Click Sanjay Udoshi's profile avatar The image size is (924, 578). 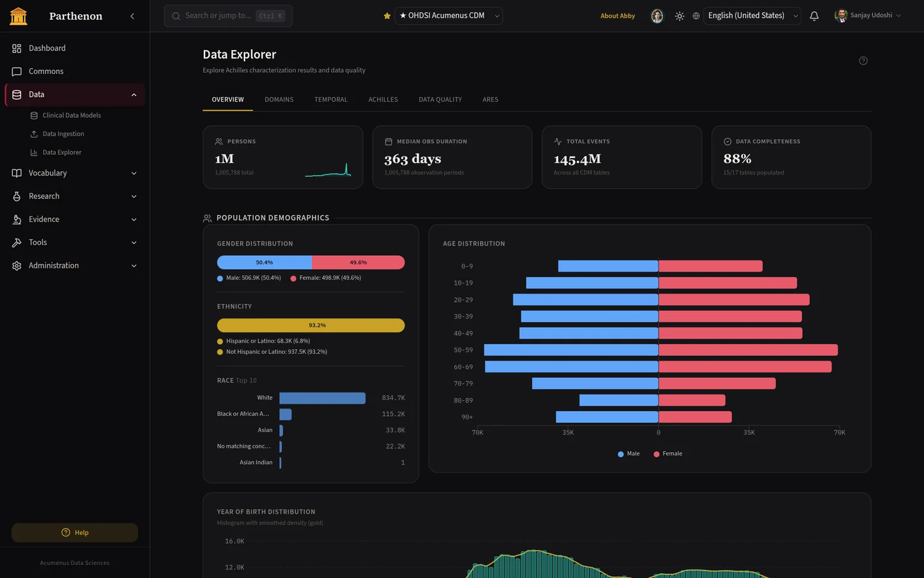tap(841, 16)
